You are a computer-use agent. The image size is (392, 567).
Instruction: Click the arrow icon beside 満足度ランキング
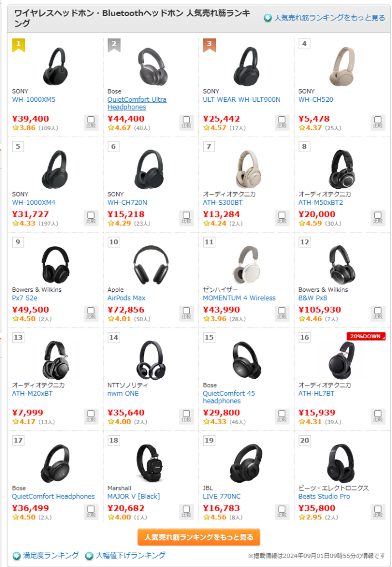point(17,556)
